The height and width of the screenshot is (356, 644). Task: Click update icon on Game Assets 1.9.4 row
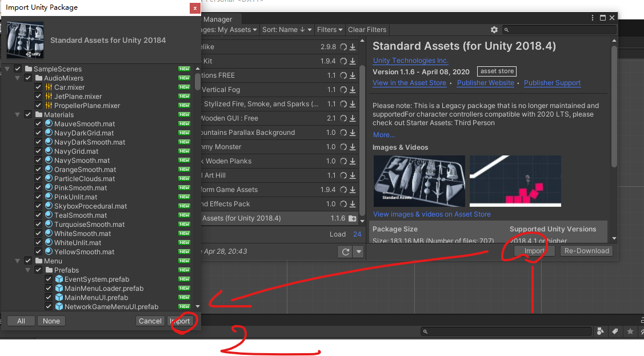[343, 190]
